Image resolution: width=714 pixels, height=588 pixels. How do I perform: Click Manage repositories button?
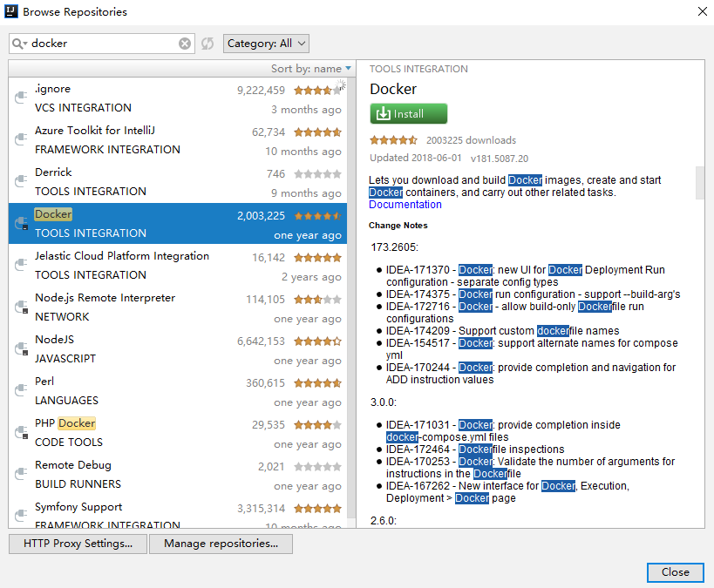click(x=221, y=544)
